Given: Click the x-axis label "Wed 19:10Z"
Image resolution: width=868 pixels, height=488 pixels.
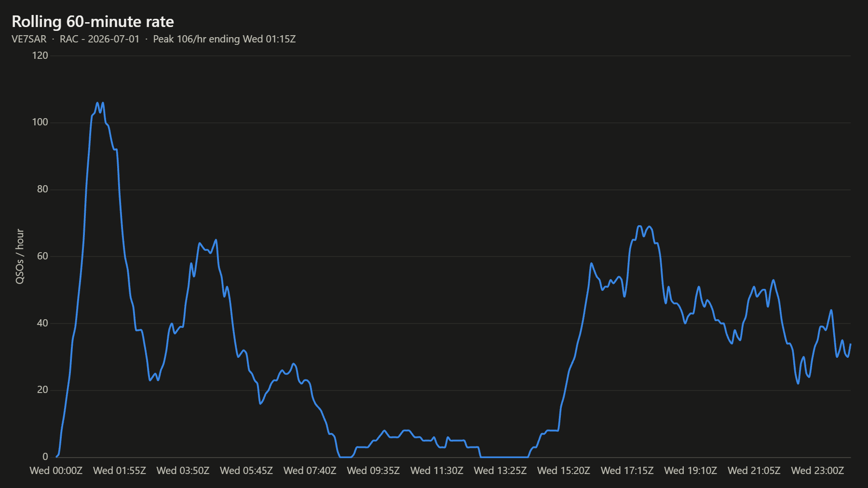Looking at the screenshot, I should (691, 471).
